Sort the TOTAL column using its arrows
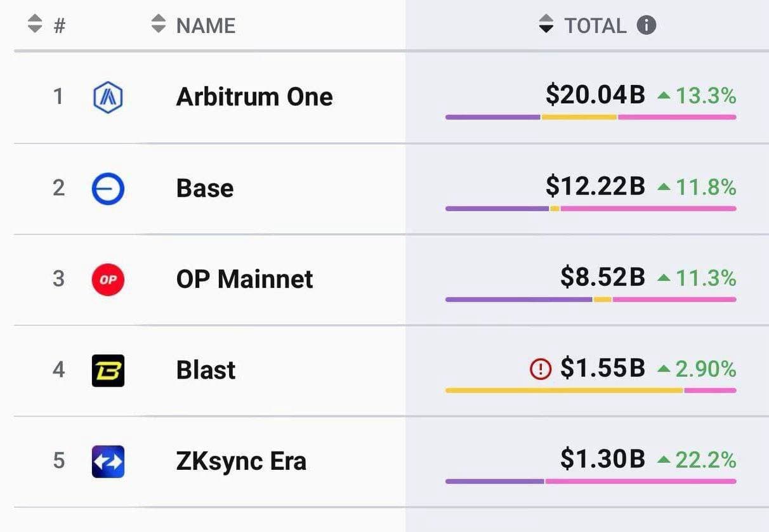 tap(546, 25)
